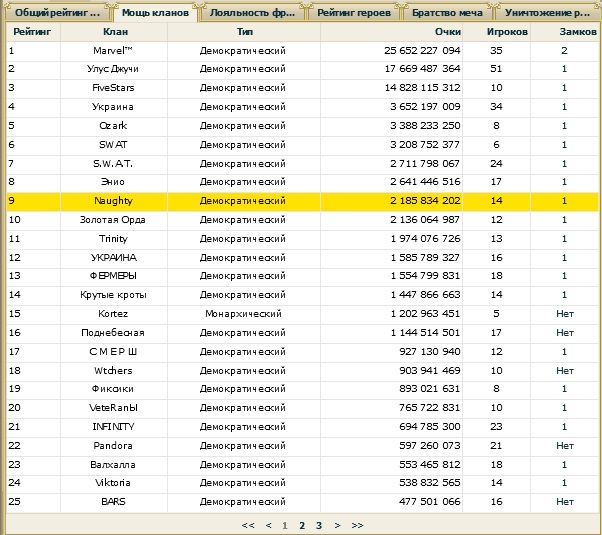Click the score 1 202 963 451
Screen dimensions: 602x535
point(425,314)
